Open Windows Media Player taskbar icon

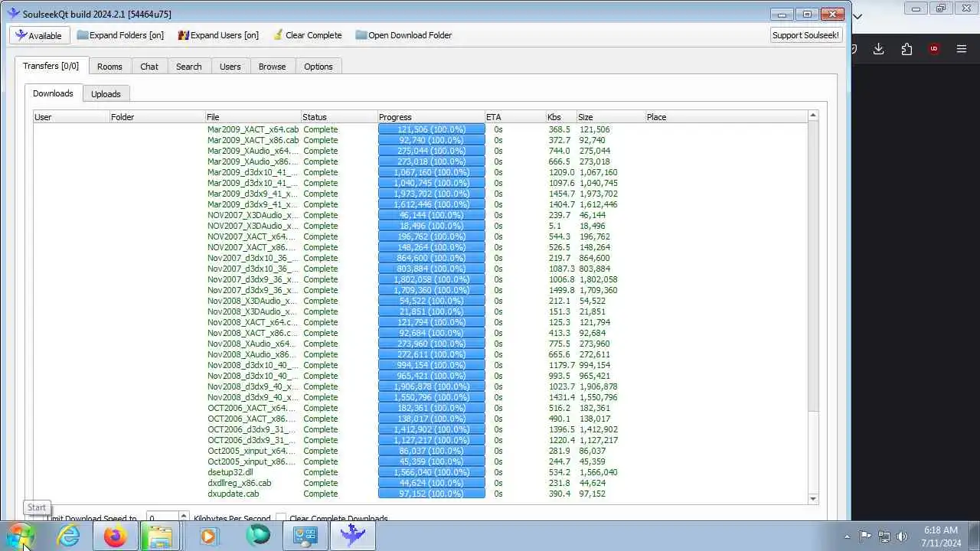tap(209, 536)
